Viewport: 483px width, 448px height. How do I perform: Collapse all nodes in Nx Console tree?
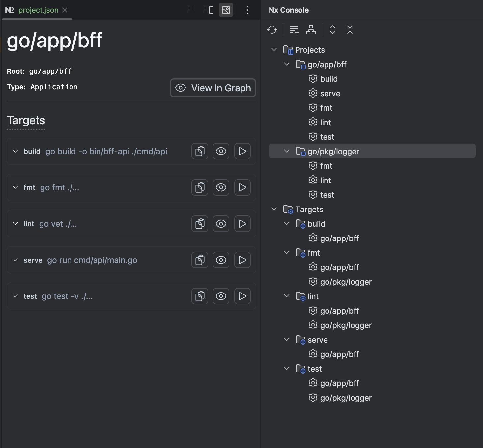tap(350, 30)
